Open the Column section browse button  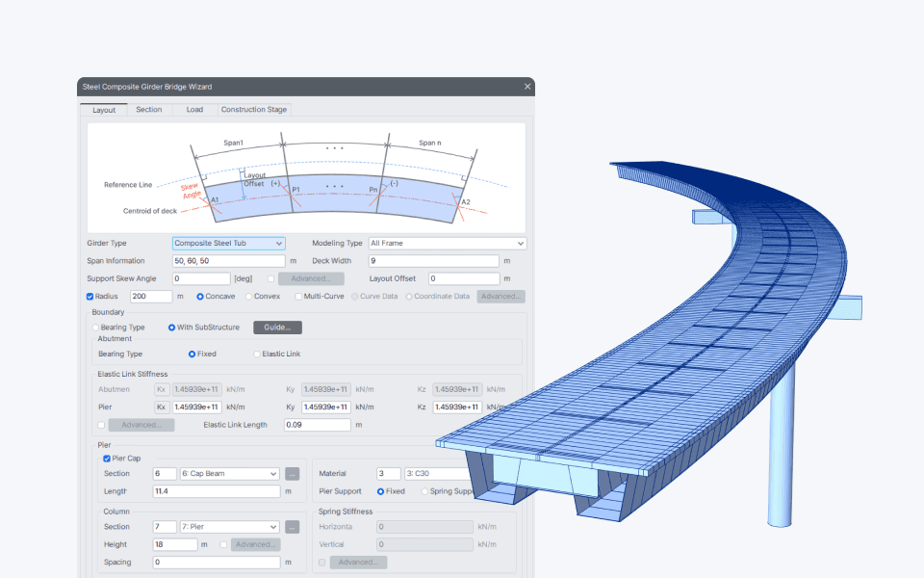pos(292,527)
